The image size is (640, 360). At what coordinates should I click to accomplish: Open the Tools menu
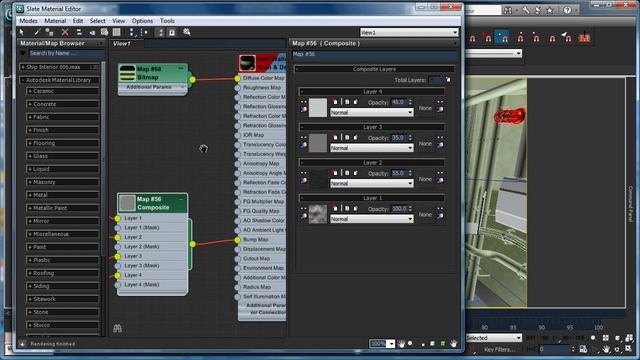click(x=167, y=21)
